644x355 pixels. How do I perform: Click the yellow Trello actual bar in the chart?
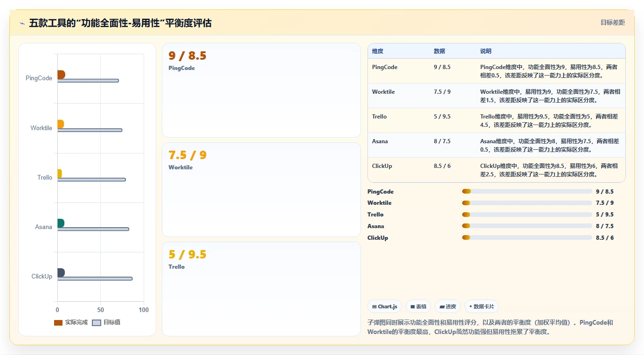pyautogui.click(x=60, y=174)
